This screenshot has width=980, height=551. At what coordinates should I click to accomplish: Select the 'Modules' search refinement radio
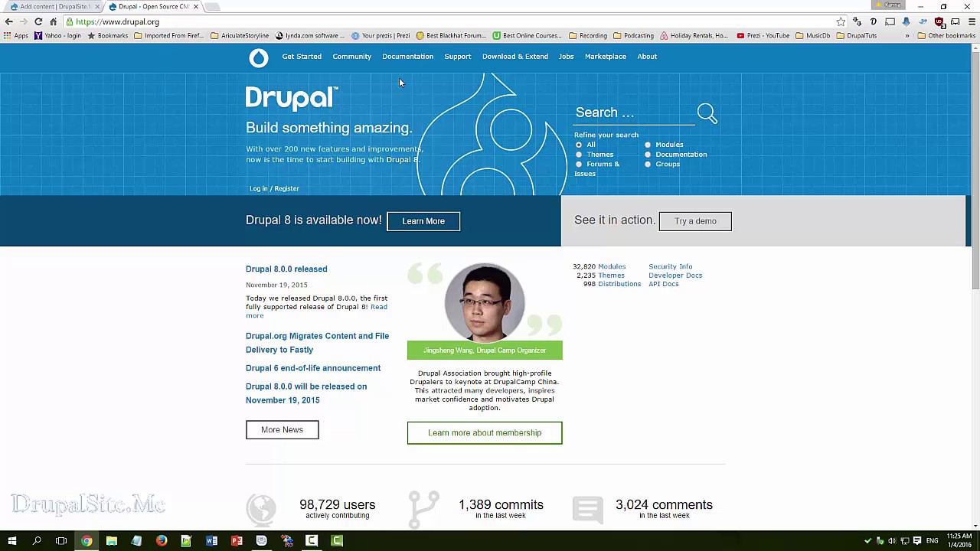[x=648, y=145]
